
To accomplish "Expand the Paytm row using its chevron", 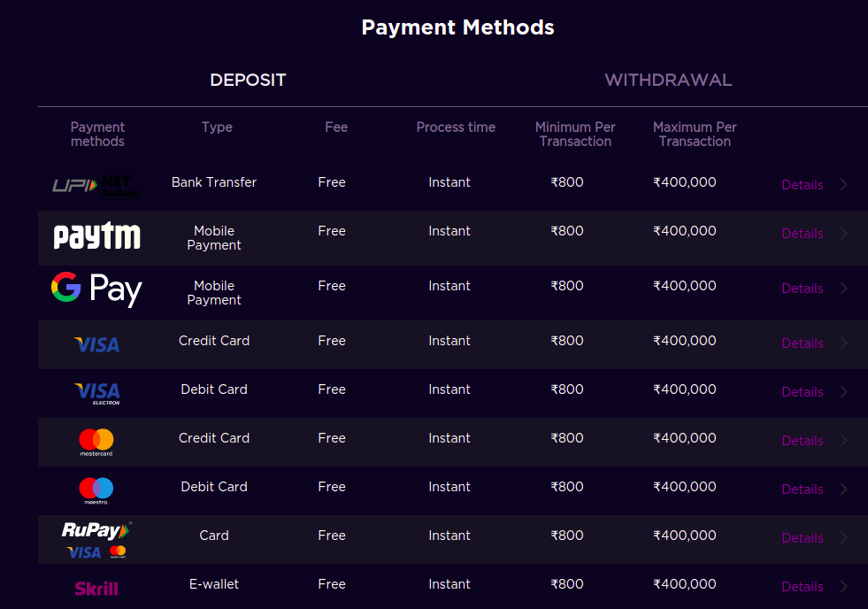I will tap(843, 233).
